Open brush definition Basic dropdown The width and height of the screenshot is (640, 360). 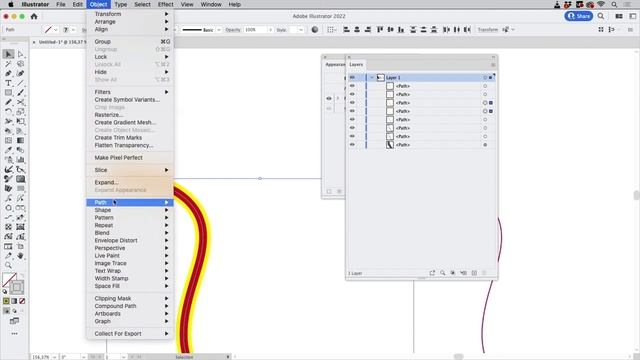click(219, 30)
